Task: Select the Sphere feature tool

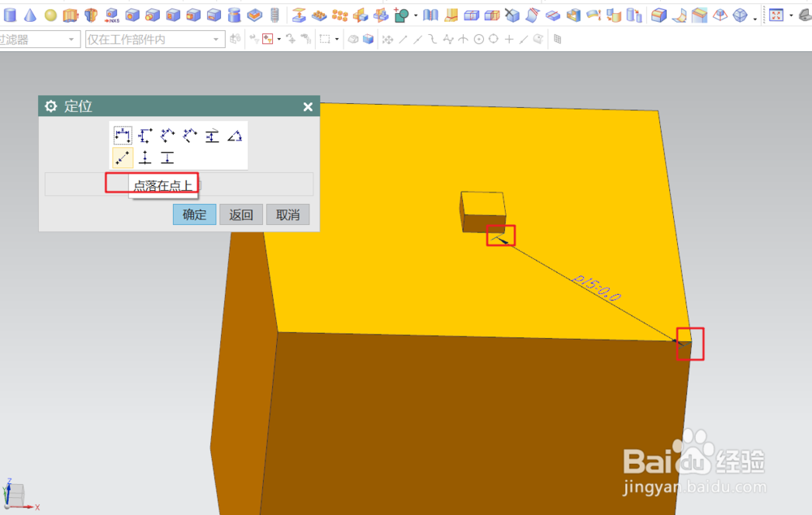Action: (x=50, y=15)
